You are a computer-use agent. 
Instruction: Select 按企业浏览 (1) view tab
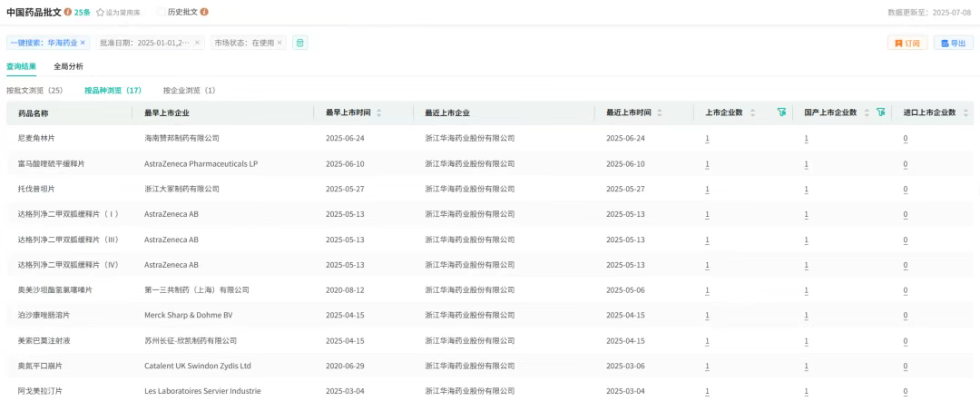click(189, 91)
